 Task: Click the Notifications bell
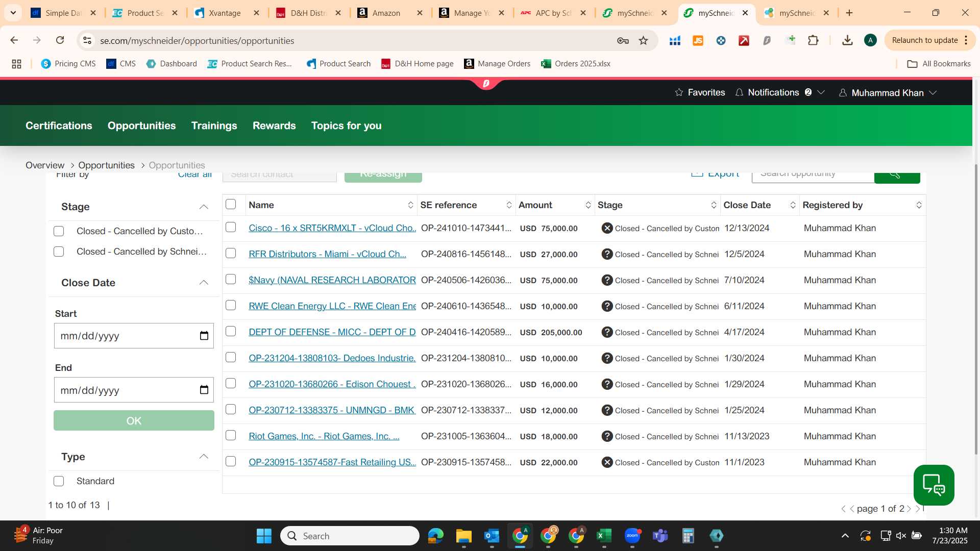tap(739, 92)
